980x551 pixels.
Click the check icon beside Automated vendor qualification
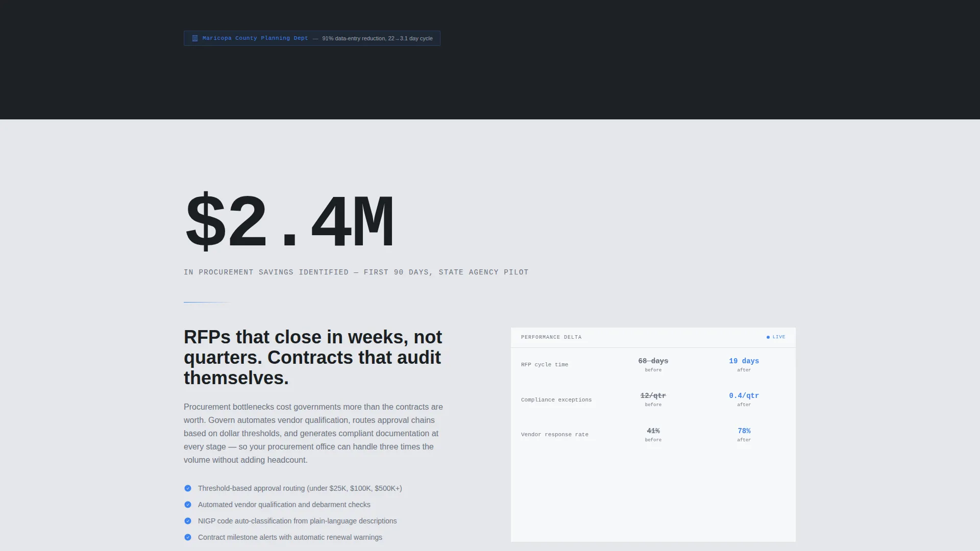click(188, 505)
